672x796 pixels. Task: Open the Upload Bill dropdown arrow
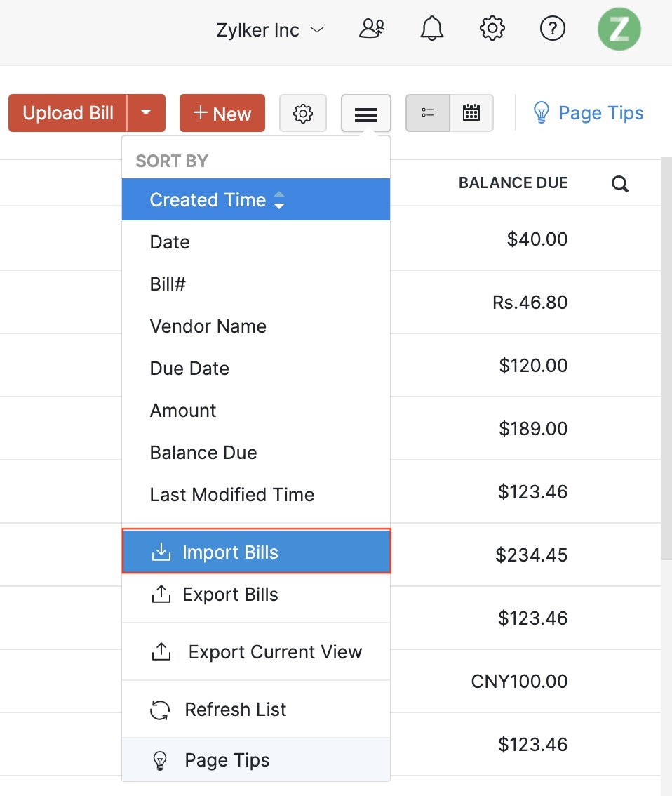[147, 112]
